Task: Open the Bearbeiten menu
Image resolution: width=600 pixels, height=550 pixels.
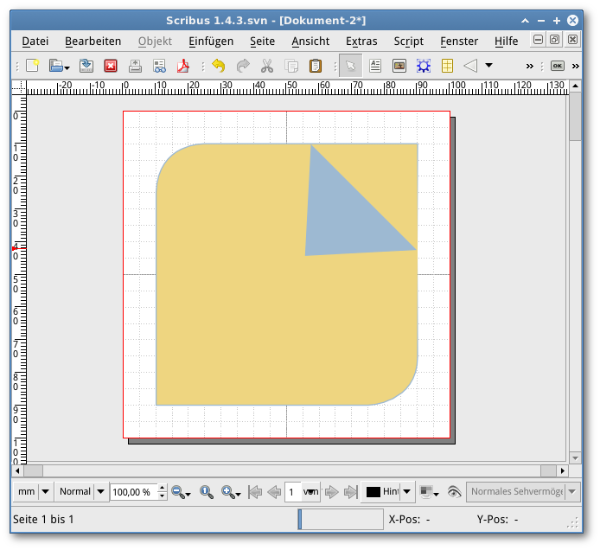Action: (93, 41)
